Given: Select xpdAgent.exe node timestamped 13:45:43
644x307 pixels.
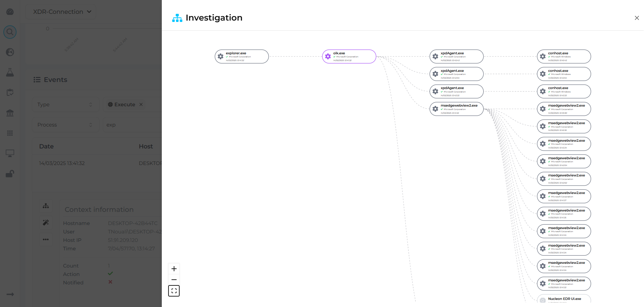Looking at the screenshot, I should click(456, 56).
